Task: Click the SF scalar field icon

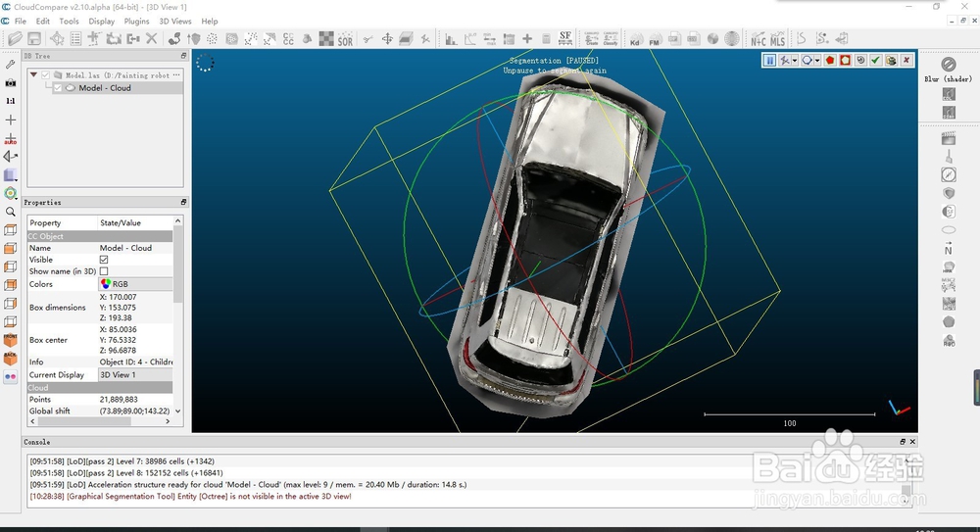Action: pyautogui.click(x=565, y=39)
